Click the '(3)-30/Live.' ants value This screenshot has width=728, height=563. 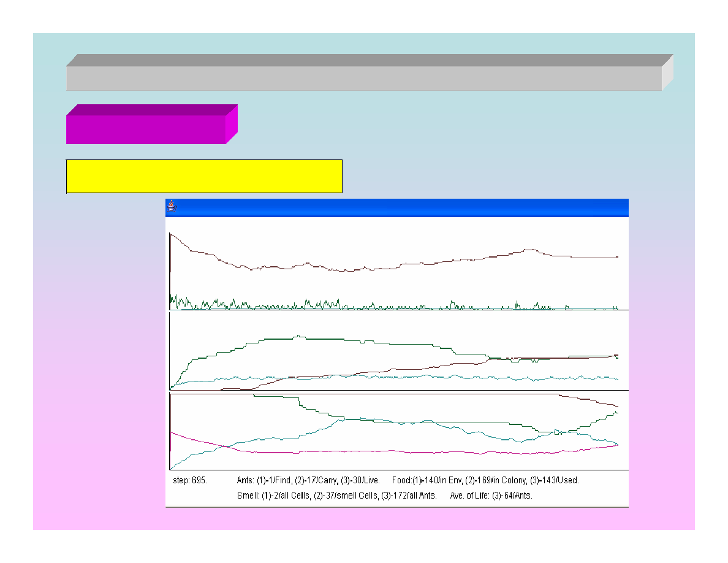pyautogui.click(x=360, y=481)
